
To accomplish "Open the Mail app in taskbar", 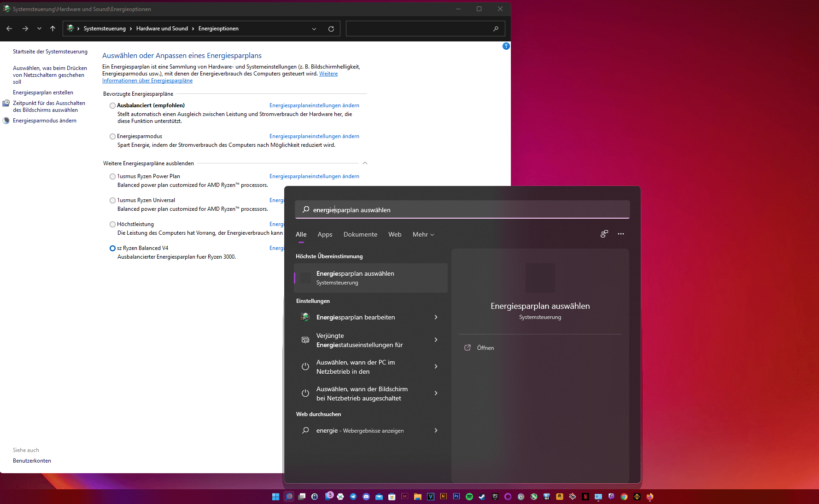I will click(x=379, y=497).
